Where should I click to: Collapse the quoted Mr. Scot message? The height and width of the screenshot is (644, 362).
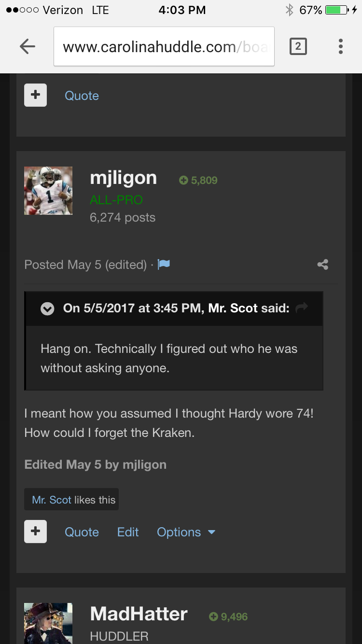click(x=47, y=308)
